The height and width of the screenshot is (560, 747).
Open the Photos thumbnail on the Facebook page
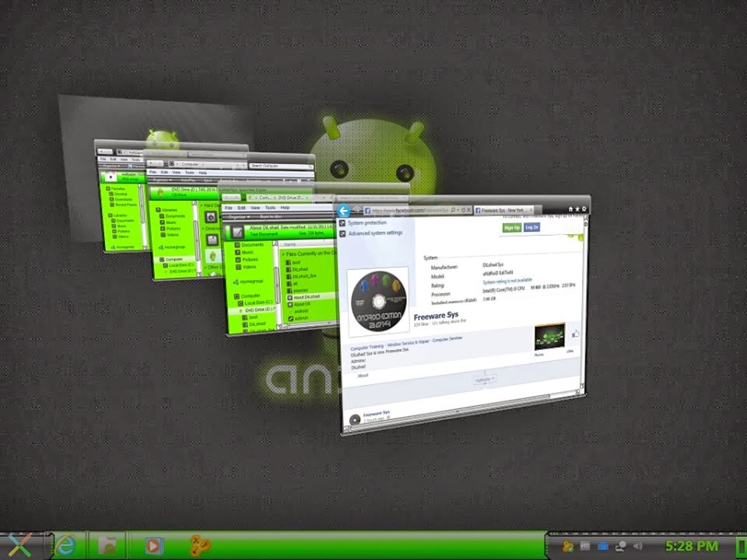pos(549,337)
